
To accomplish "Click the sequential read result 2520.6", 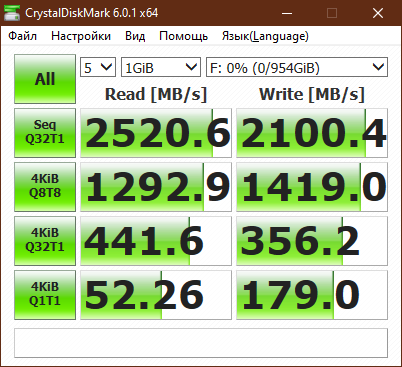I will pyautogui.click(x=156, y=133).
